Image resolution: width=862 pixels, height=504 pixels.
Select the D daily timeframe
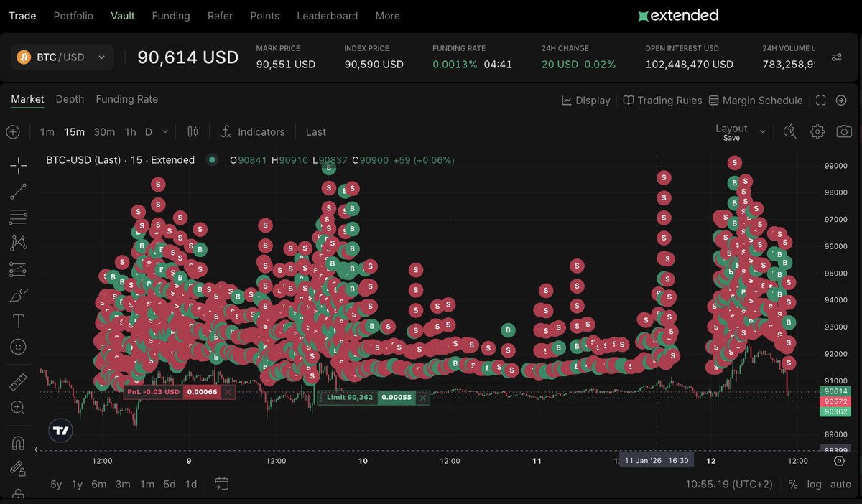click(149, 131)
